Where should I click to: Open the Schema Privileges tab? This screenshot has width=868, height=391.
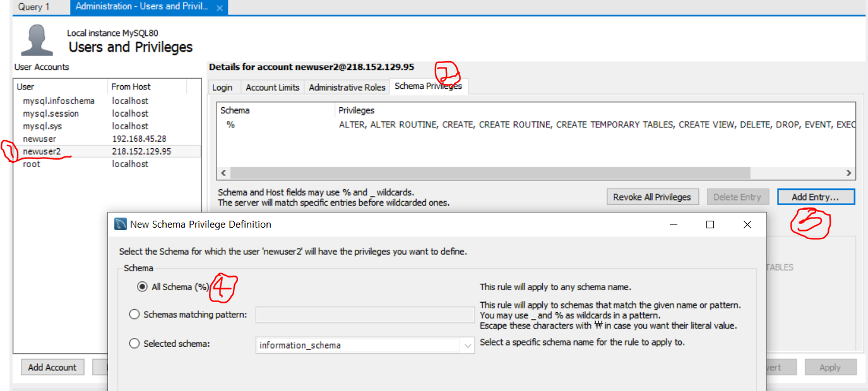point(429,86)
